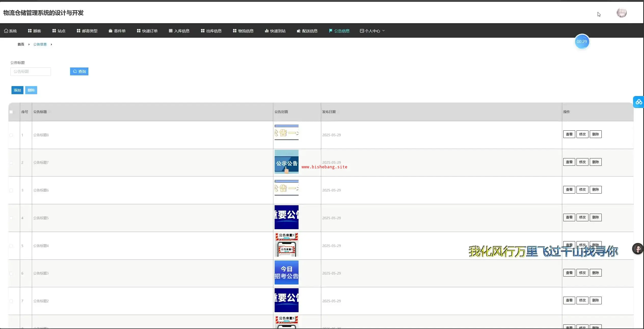Image resolution: width=644 pixels, height=329 pixels.
Task: Check the checkbox for row 公告标题8
Action: (11, 135)
